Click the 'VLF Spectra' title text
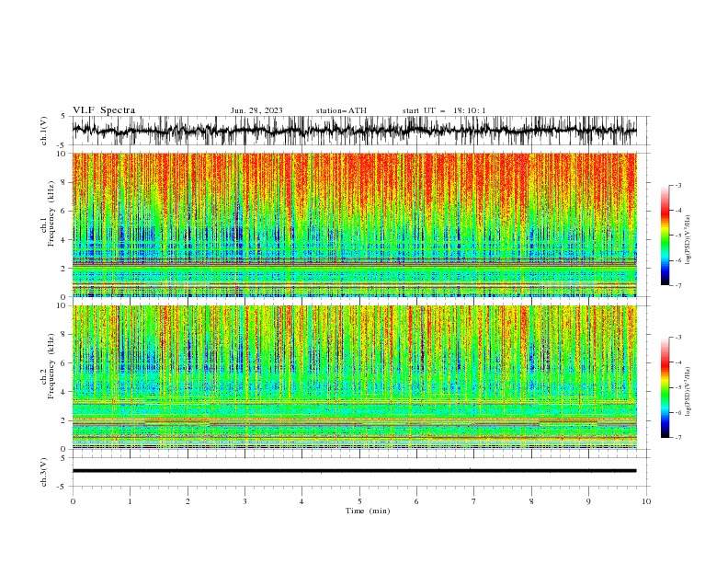 (104, 110)
